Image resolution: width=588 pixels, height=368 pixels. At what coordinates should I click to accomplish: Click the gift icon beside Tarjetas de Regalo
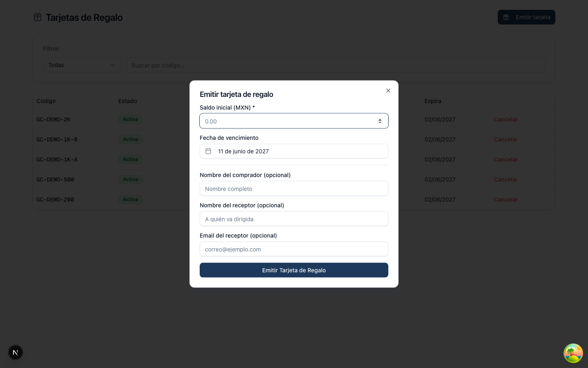[x=38, y=17]
